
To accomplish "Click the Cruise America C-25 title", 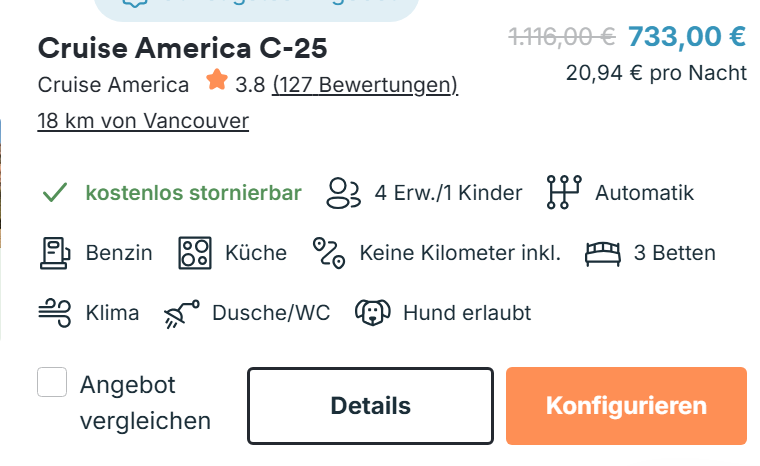I will click(x=182, y=48).
